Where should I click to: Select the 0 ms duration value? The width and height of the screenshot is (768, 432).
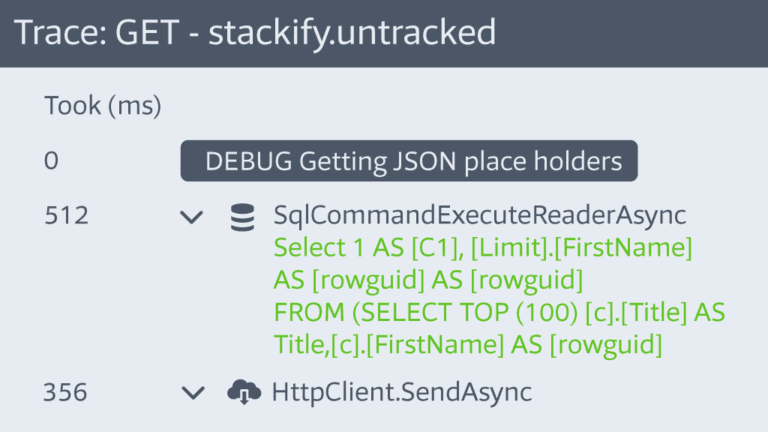click(x=51, y=161)
